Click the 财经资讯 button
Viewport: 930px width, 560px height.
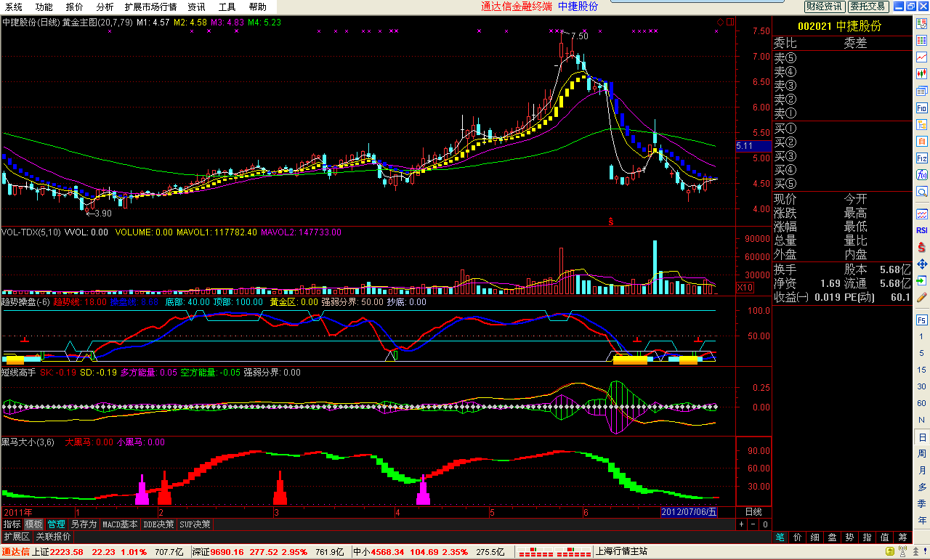[825, 7]
